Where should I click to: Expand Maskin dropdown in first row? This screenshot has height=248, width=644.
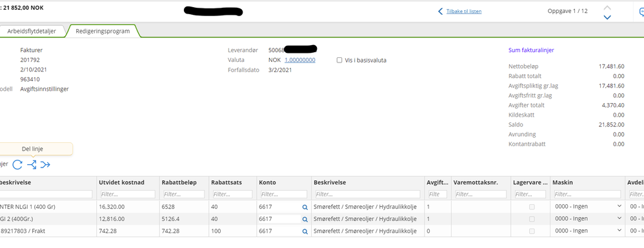[588, 207]
